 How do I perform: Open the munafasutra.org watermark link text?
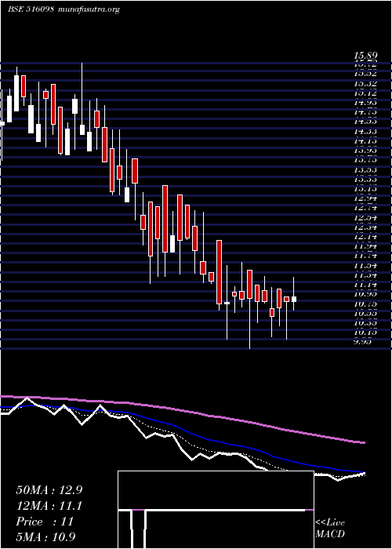coord(90,9)
